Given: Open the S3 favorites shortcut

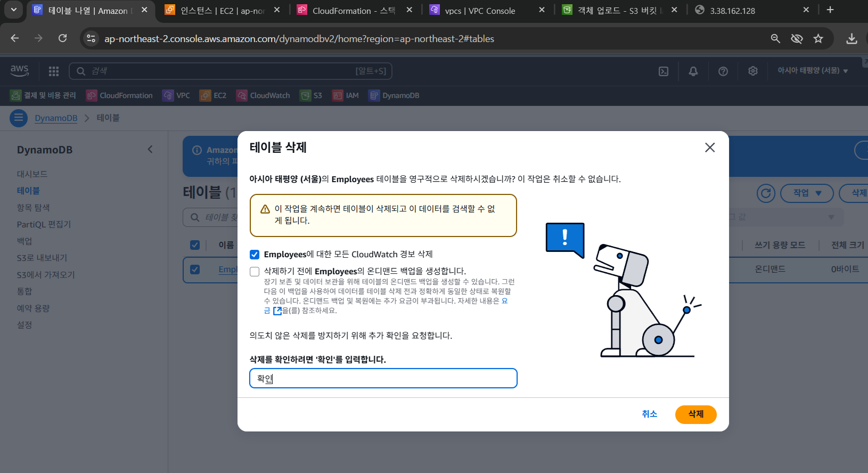Looking at the screenshot, I should (x=311, y=95).
